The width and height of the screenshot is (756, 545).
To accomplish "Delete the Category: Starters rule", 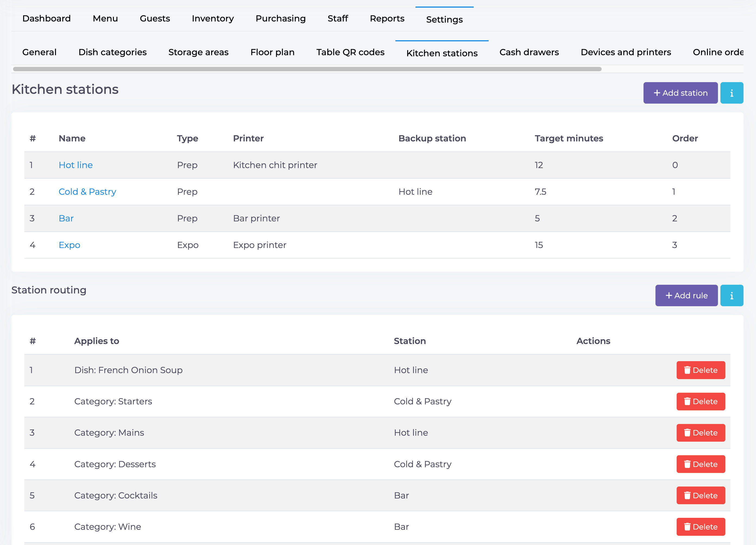I will pyautogui.click(x=701, y=402).
